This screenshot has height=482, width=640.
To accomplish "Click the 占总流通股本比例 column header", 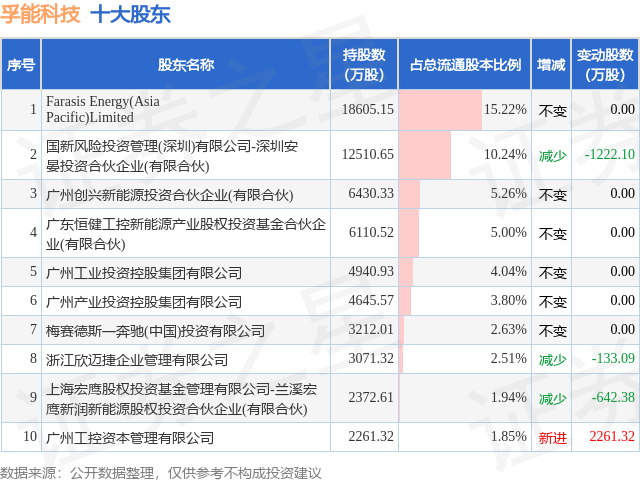I will tap(465, 65).
